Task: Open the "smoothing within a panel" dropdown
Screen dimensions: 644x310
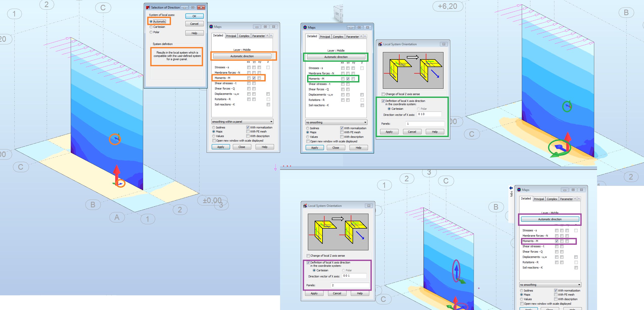Action: coord(242,121)
